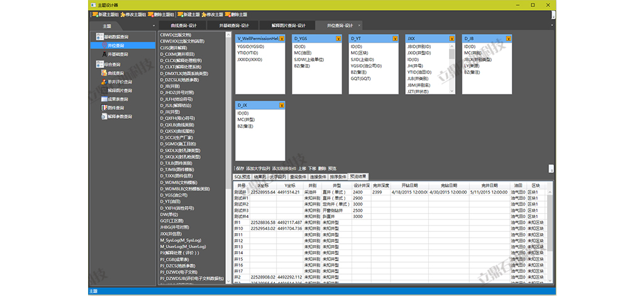Click the 预览 button
Image resolution: width=644 pixels, height=296 pixels.
pyautogui.click(x=333, y=168)
